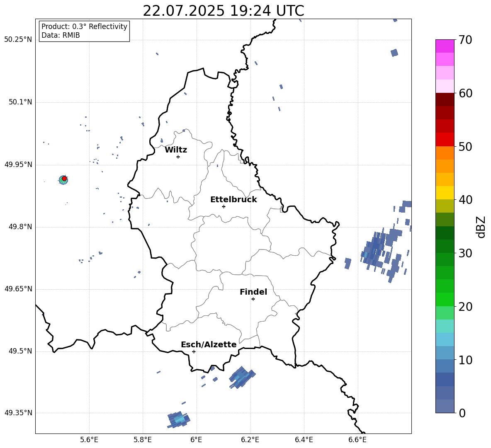Click the 50.1°N latitude label
This screenshot has height=448, width=491.
(20, 102)
